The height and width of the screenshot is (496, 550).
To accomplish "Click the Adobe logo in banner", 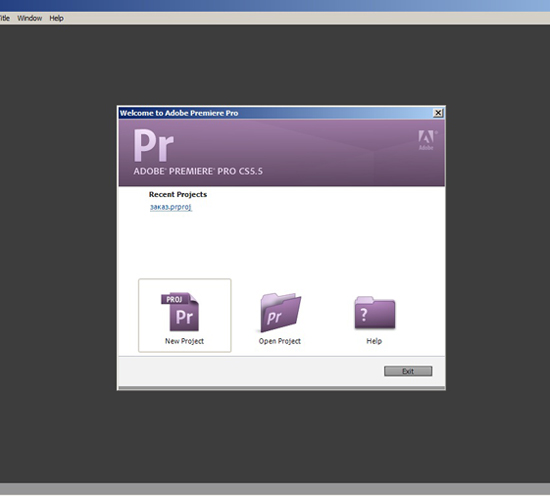I will pos(427,140).
